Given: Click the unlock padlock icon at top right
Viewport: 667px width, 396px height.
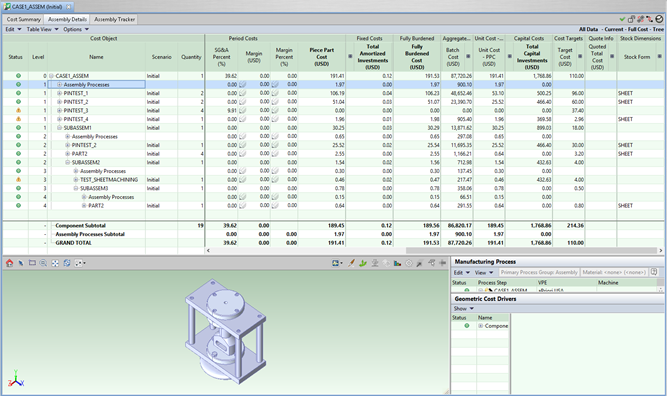Looking at the screenshot, I should tap(631, 19).
